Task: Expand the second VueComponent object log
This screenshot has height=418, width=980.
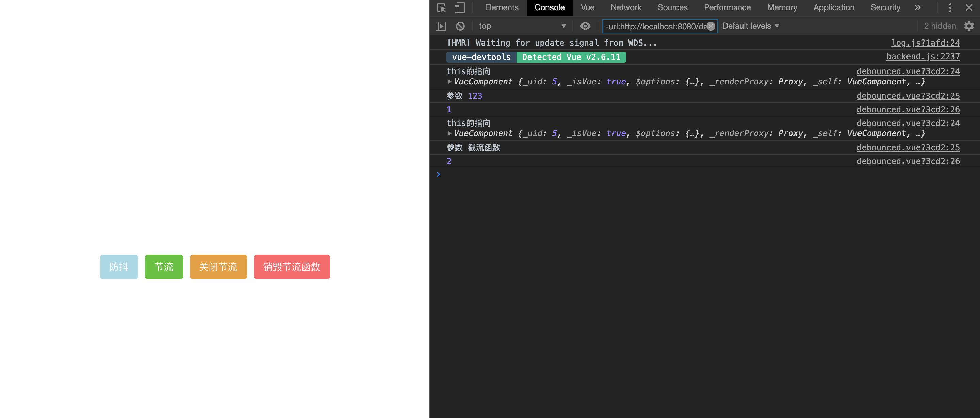Action: pos(449,133)
